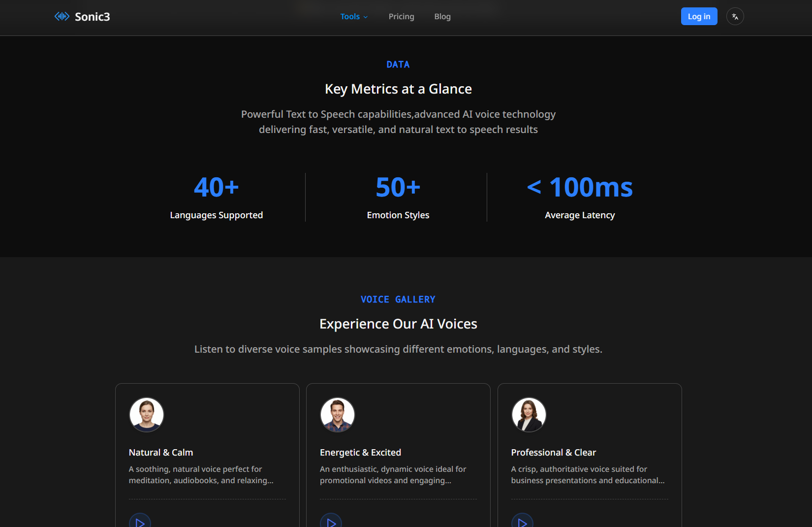Click the < 100ms latency metric
Image resolution: width=812 pixels, height=527 pixels.
(x=580, y=187)
